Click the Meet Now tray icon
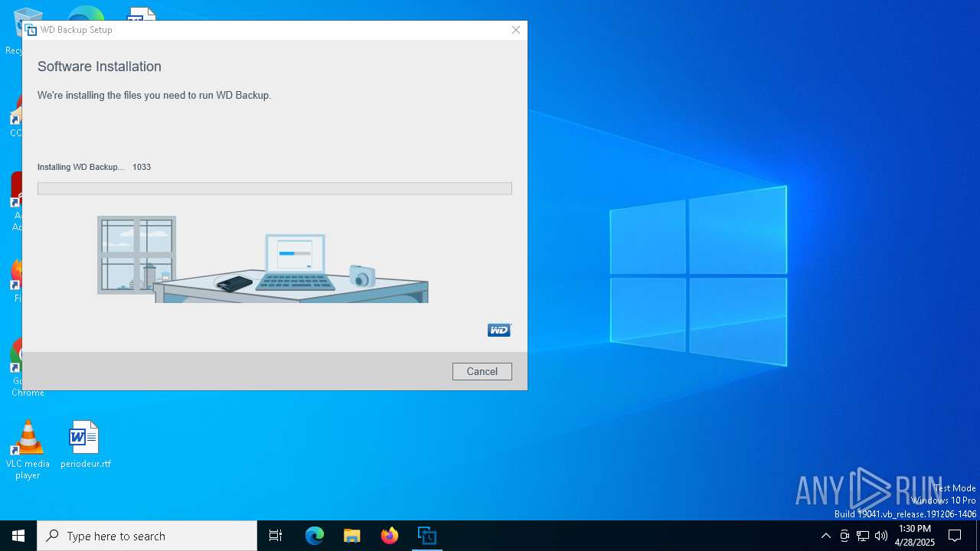This screenshot has height=551, width=980. [x=844, y=536]
